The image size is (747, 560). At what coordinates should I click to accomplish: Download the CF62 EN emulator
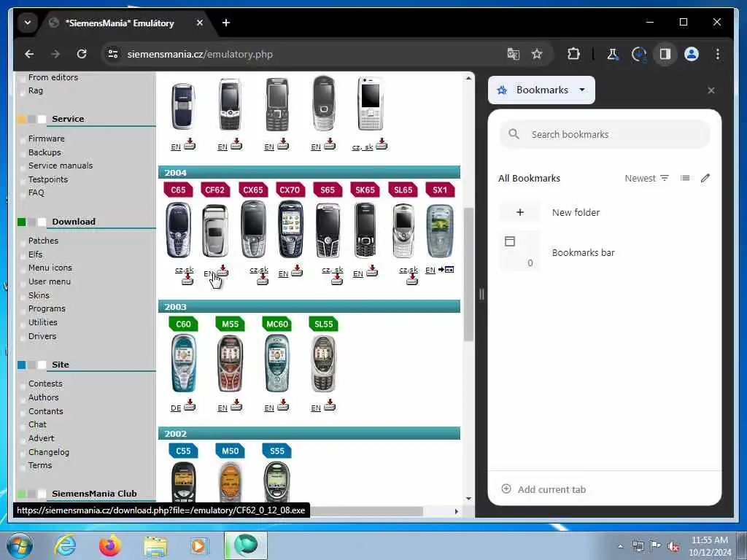click(x=222, y=271)
